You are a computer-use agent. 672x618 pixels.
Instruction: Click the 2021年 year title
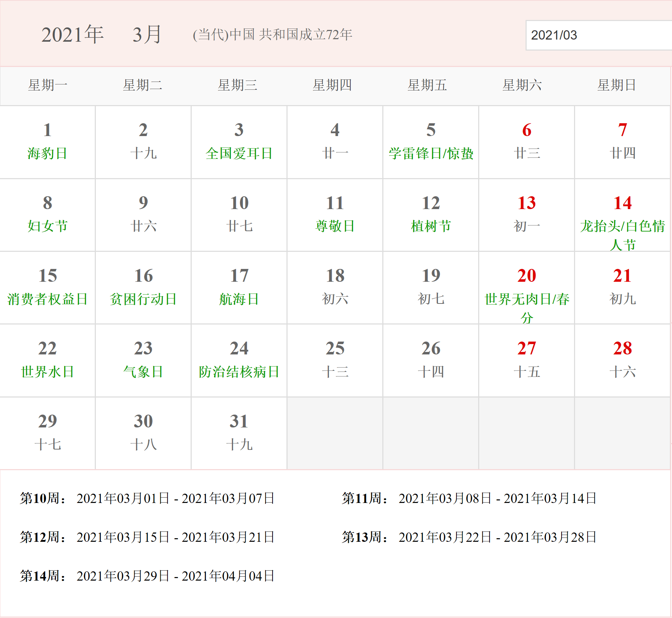point(73,35)
